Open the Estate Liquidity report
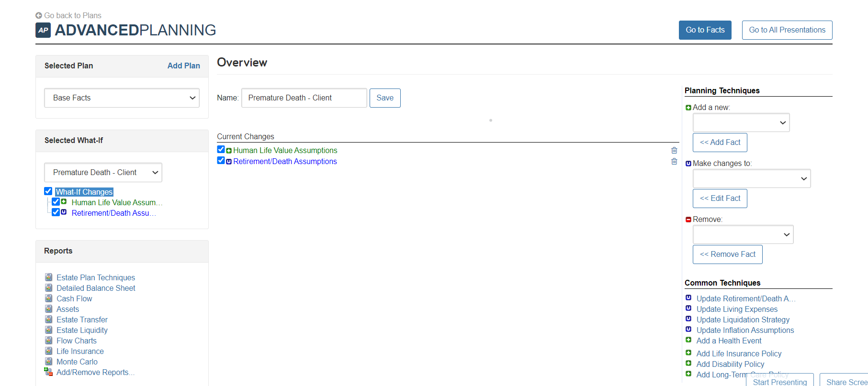This screenshot has width=868, height=386. pyautogui.click(x=82, y=330)
